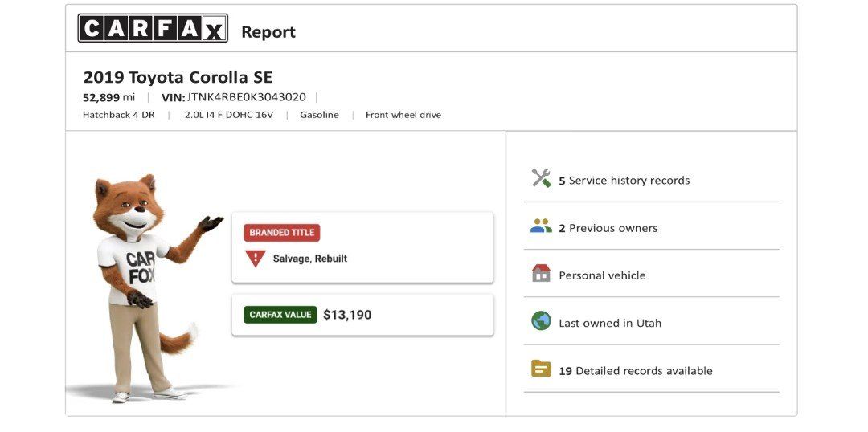Viewport: 868px width, 432px height.
Task: Click the house personal vehicle icon
Action: 541,274
